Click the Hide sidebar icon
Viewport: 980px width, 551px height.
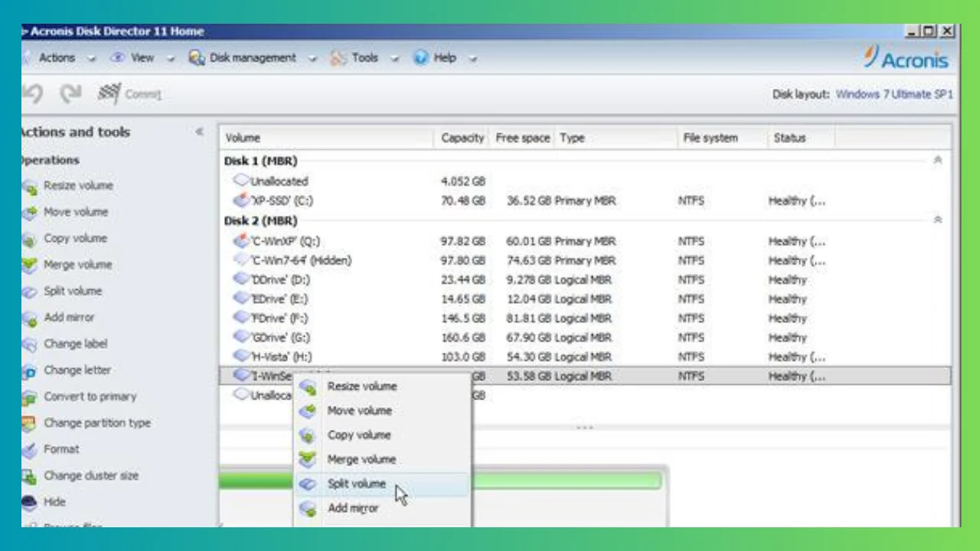[x=30, y=503]
